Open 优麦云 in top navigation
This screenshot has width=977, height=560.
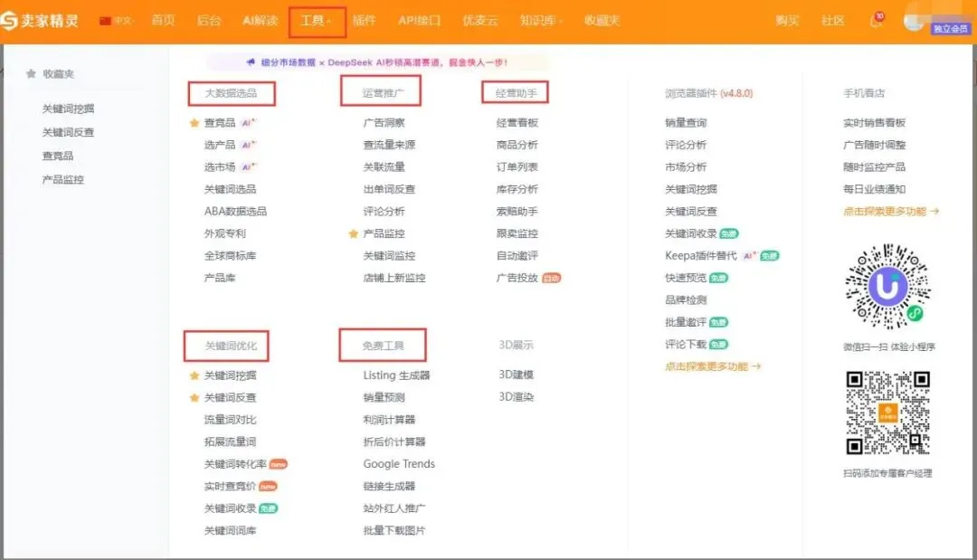[480, 21]
